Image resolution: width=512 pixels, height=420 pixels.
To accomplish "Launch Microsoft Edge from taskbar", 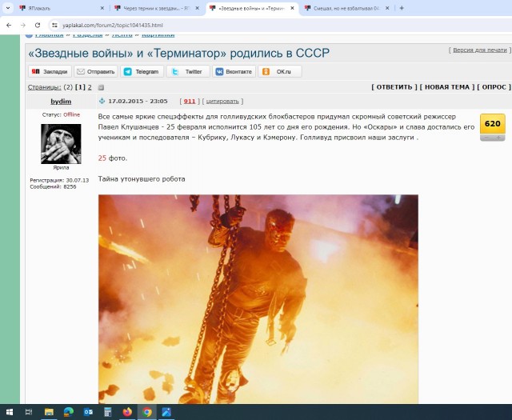I will pyautogui.click(x=69, y=412).
